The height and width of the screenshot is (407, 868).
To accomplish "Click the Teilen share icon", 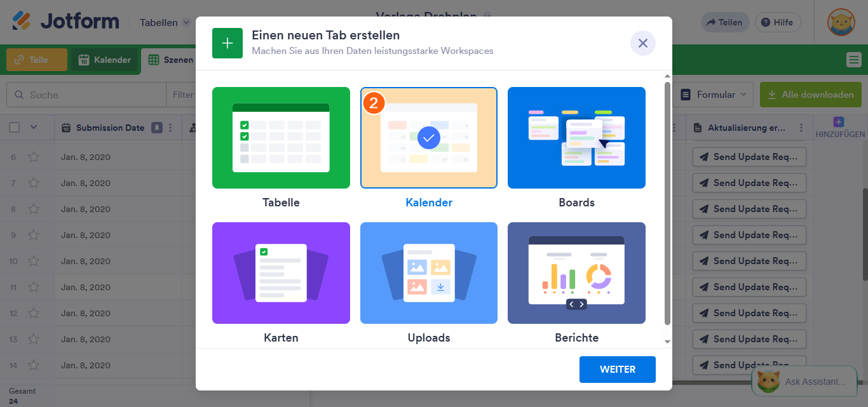I will click(x=713, y=22).
